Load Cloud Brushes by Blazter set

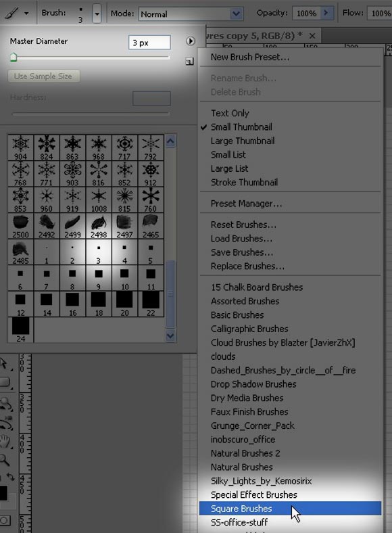tap(283, 343)
